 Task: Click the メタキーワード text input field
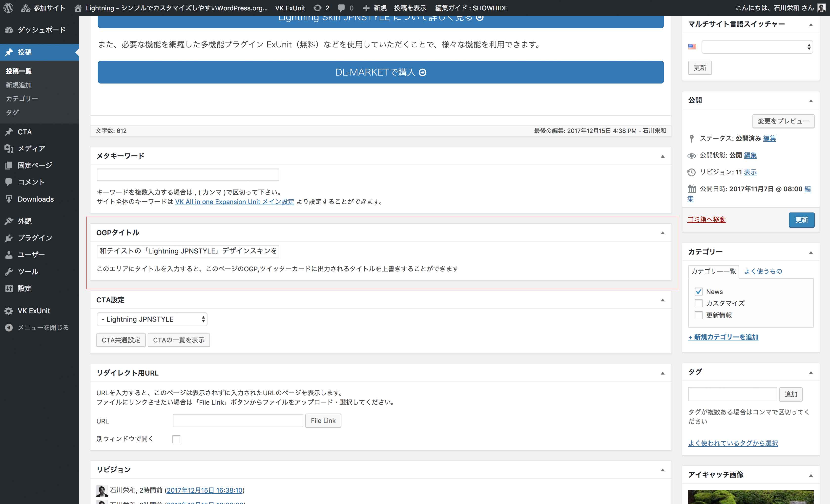[x=188, y=174]
